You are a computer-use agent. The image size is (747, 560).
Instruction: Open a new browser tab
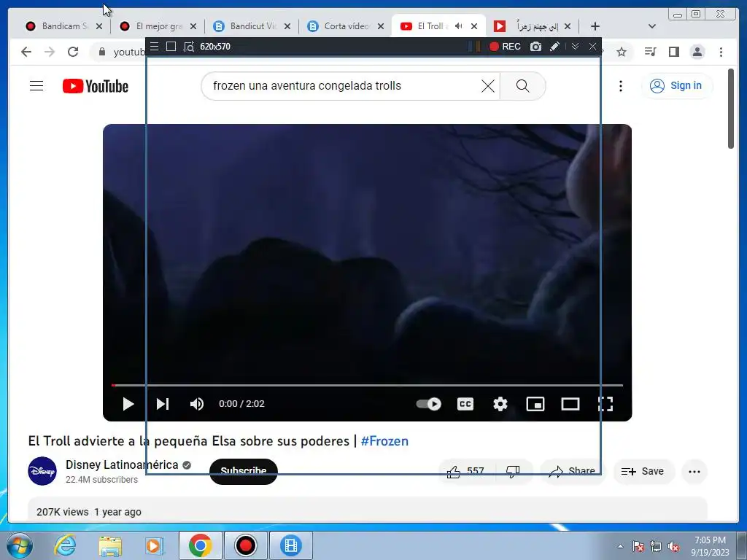[x=595, y=26]
